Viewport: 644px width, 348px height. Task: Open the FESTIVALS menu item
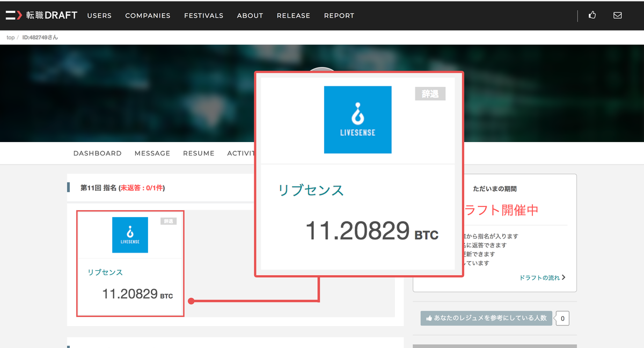click(203, 16)
